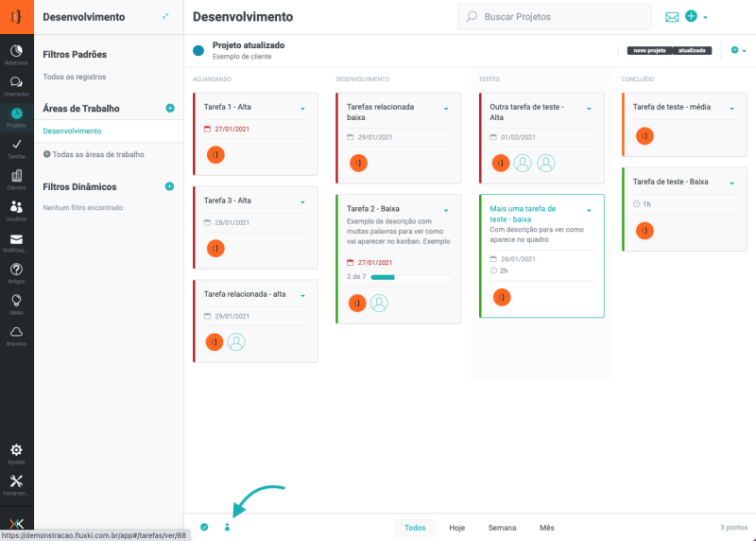The height and width of the screenshot is (541, 756).
Task: Click the blue project color circle
Action: click(x=198, y=51)
